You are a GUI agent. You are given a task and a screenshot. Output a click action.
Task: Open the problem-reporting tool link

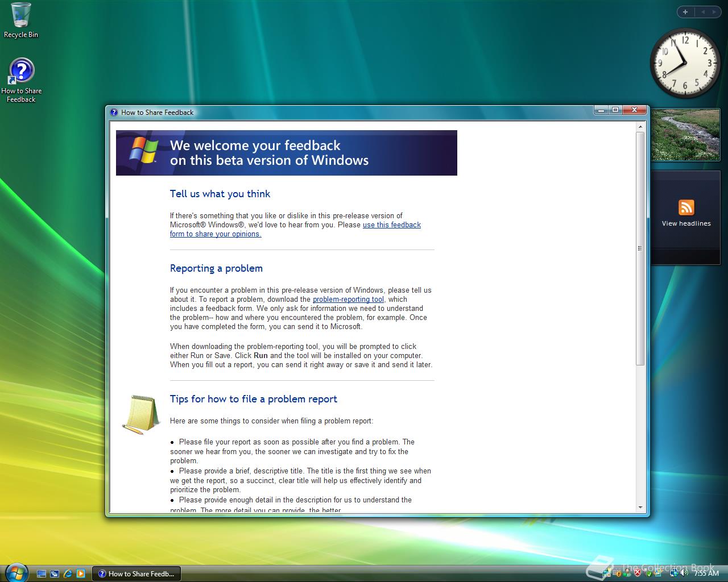[348, 299]
